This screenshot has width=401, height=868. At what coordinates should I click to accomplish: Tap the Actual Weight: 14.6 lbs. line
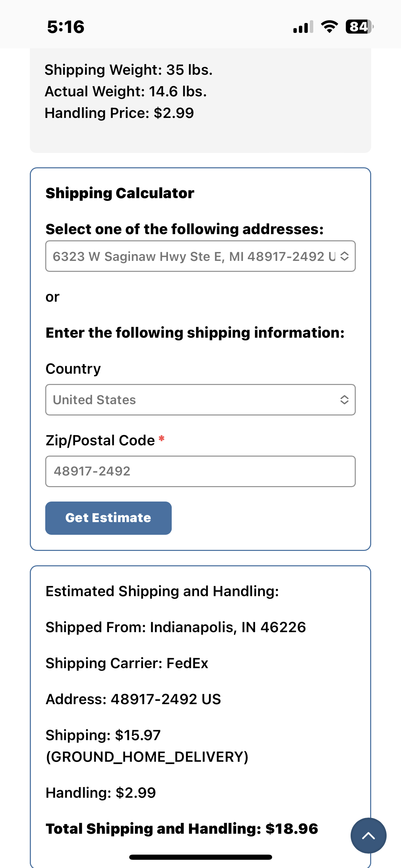126,92
